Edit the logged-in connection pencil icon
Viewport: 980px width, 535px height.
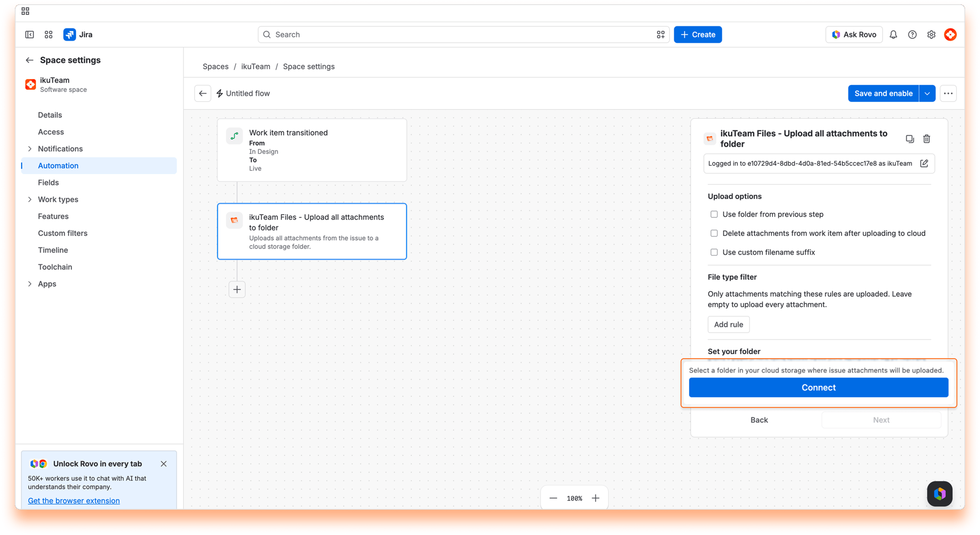coord(924,164)
